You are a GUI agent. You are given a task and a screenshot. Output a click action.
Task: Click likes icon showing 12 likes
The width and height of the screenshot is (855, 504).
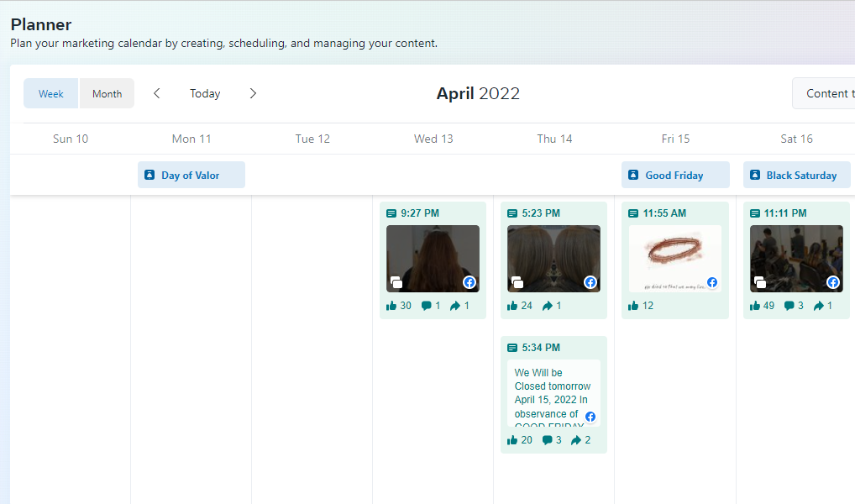[633, 306]
